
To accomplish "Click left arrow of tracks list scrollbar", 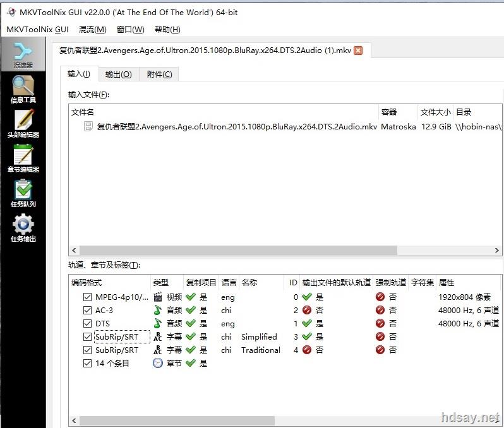I will (75, 420).
